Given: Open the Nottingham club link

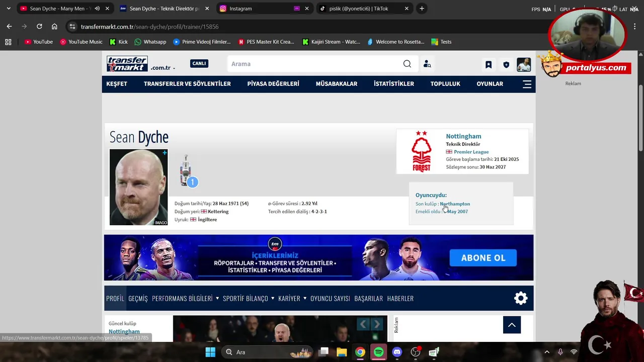Looking at the screenshot, I should (463, 136).
